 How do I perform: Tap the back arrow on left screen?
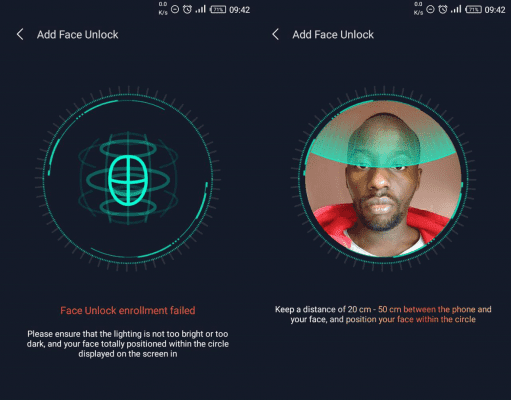pos(20,34)
